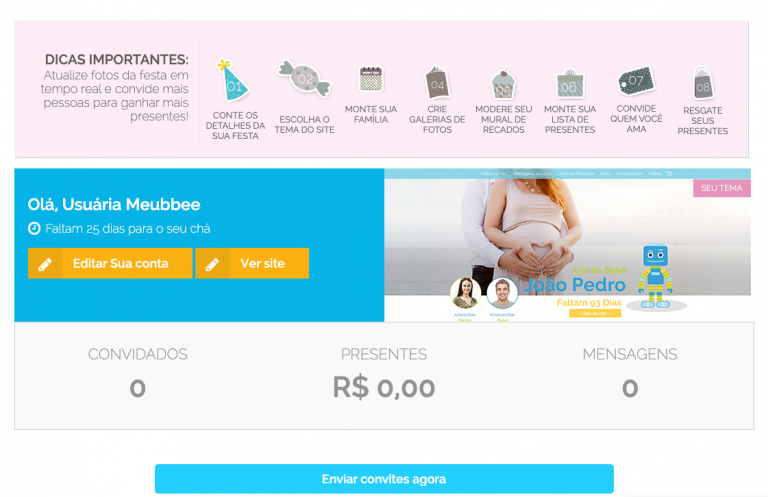Click the pencil icon on Ver site

[212, 264]
